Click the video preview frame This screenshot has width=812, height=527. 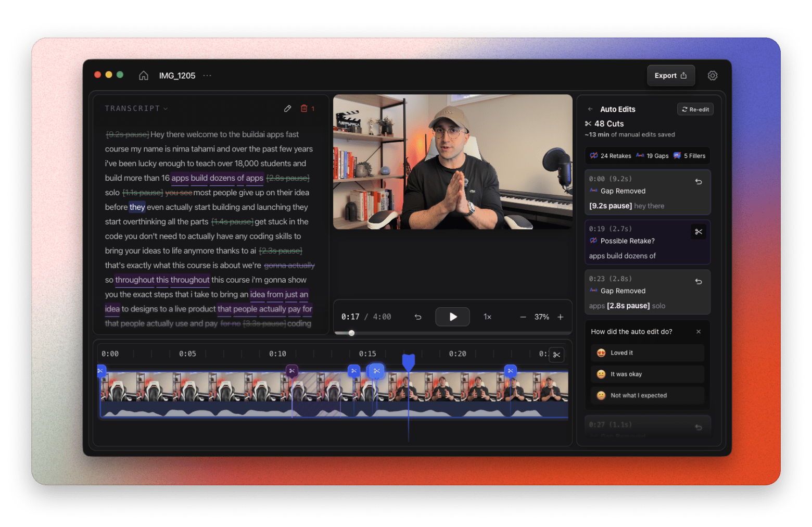[x=453, y=162]
